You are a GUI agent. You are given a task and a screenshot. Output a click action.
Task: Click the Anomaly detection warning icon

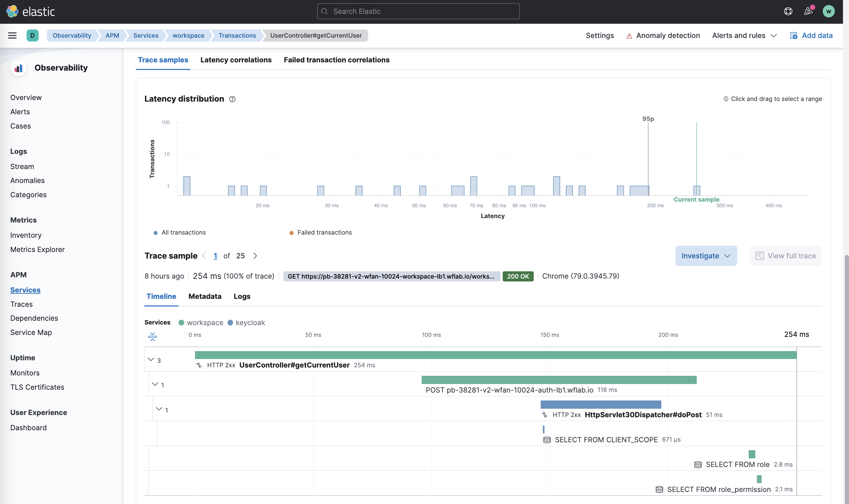click(x=629, y=36)
